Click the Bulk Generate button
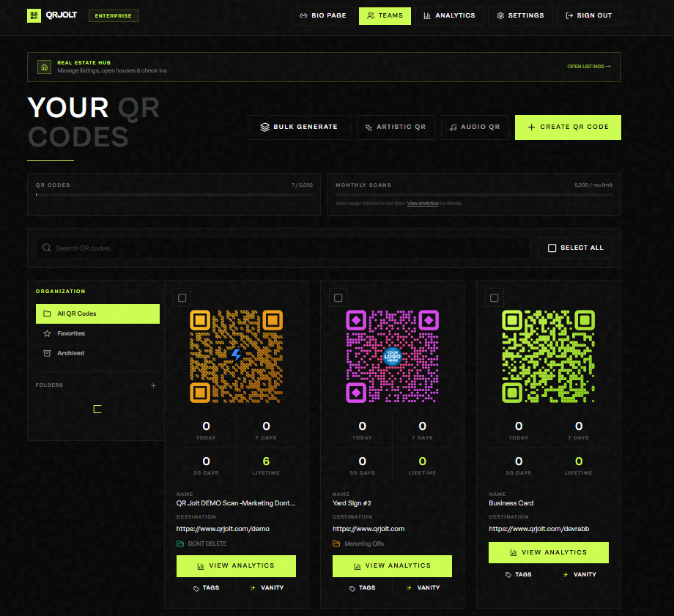The height and width of the screenshot is (616, 674). tap(299, 127)
